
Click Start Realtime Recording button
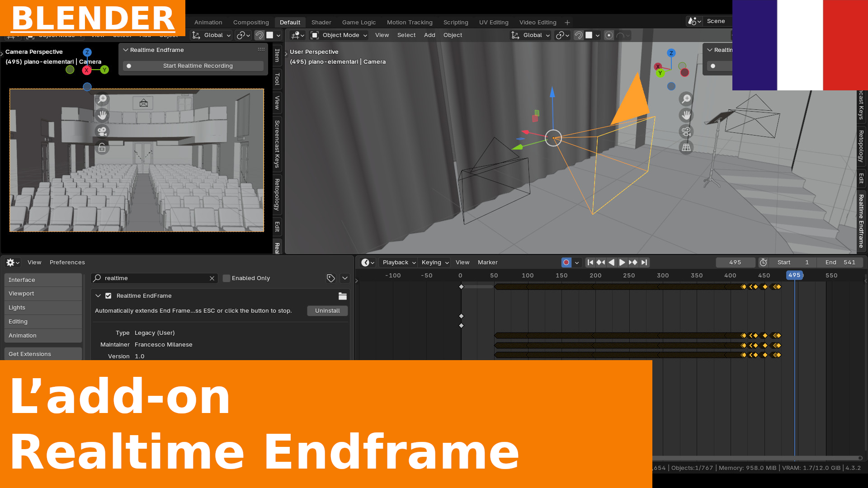[193, 66]
